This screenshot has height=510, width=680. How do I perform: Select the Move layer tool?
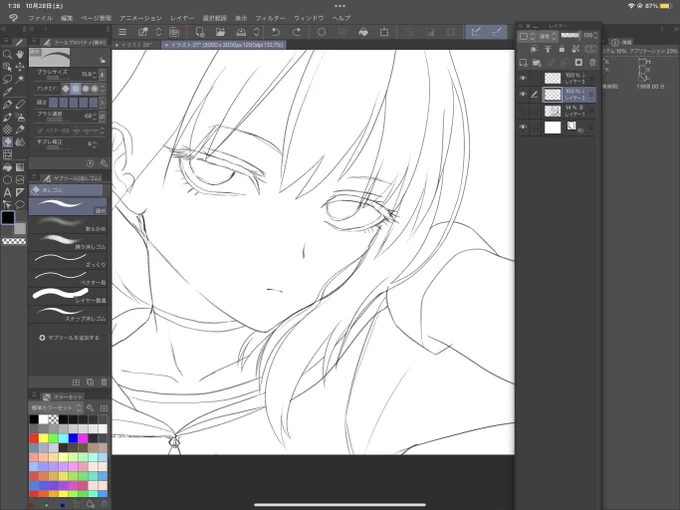point(20,67)
